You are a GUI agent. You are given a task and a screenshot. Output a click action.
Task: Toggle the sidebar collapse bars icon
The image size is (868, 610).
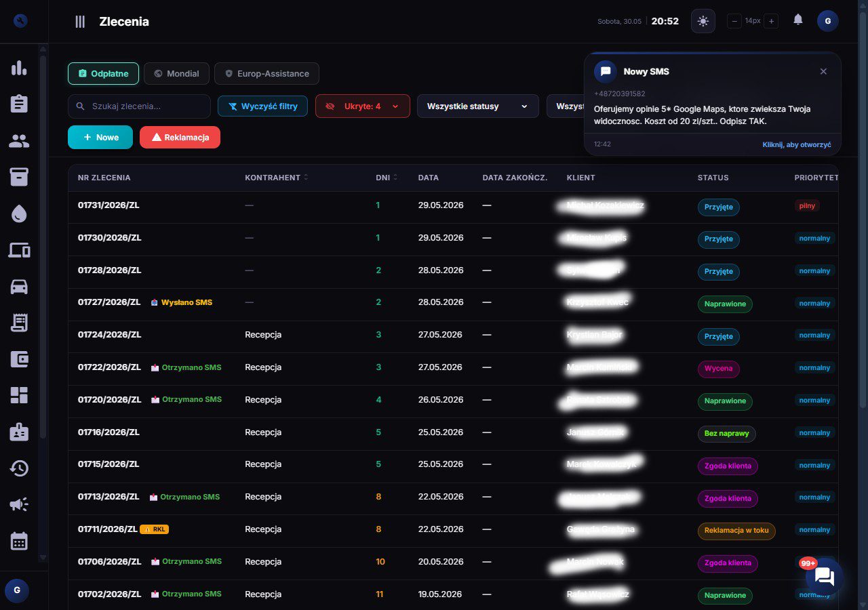pos(80,22)
